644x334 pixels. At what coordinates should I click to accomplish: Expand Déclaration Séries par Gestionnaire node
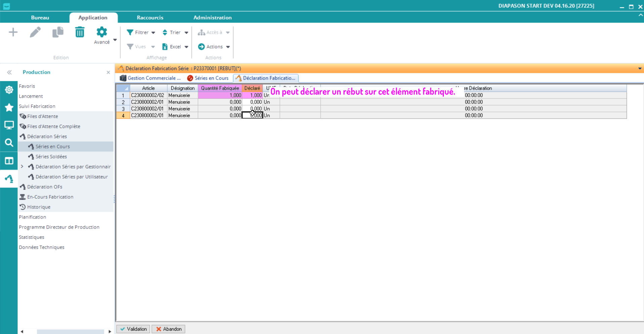pyautogui.click(x=22, y=166)
